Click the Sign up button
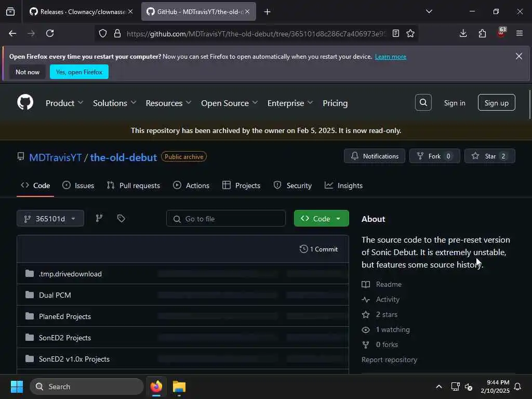Viewport: 532px width, 399px height. tap(496, 102)
